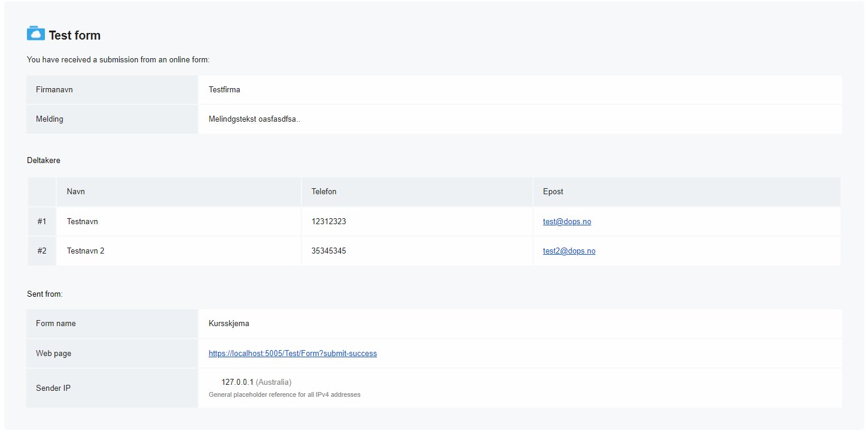The width and height of the screenshot is (868, 434).
Task: Click the Test form heading
Action: pos(74,35)
